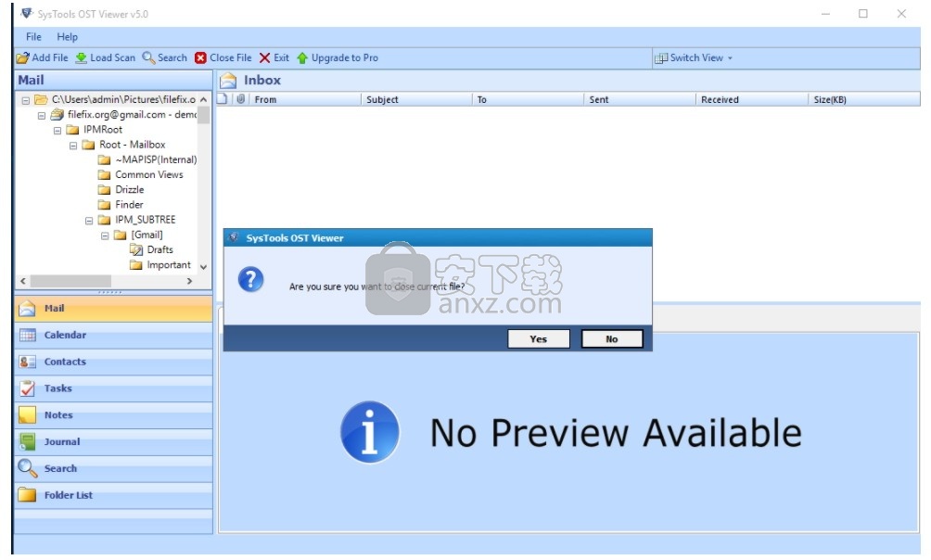This screenshot has height=560, width=931.
Task: Sort by the Received column header
Action: (752, 100)
